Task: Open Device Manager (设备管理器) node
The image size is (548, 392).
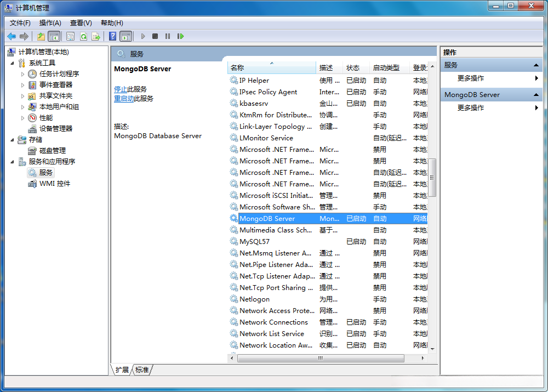Action: (x=56, y=128)
